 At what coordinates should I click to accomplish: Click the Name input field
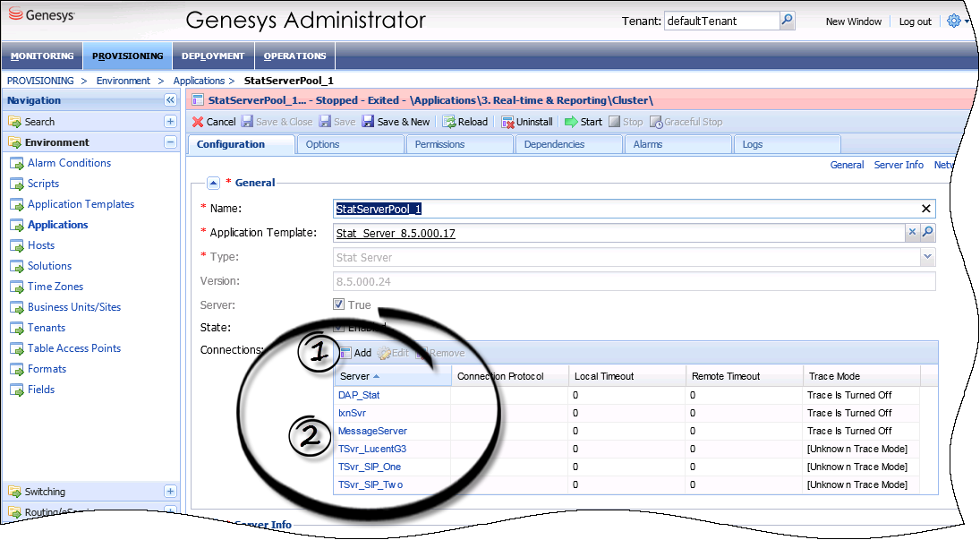coord(626,209)
